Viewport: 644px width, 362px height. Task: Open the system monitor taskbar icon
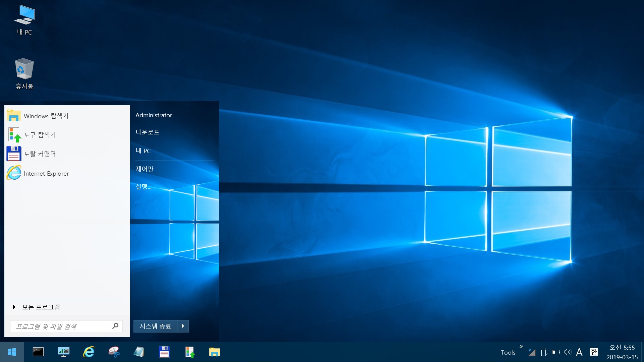coord(63,352)
